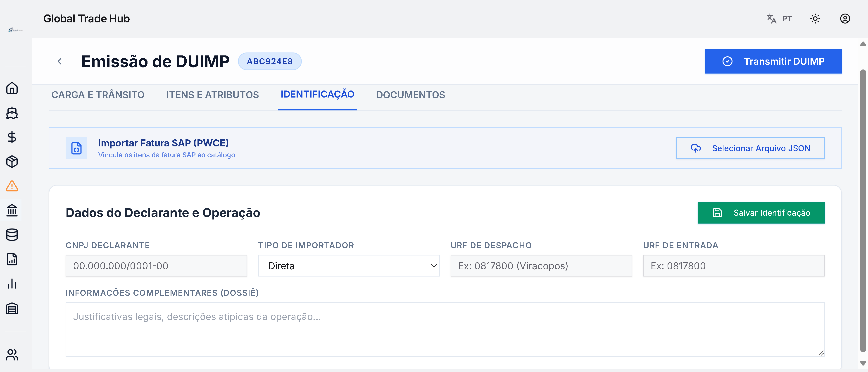Viewport: 868px width, 372px height.
Task: Click Informações Complementares text area
Action: (x=445, y=329)
